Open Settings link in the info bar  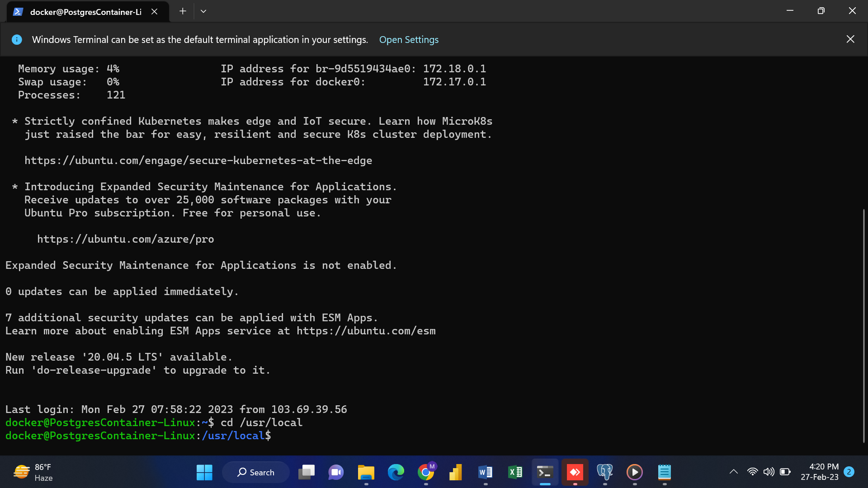pos(409,40)
